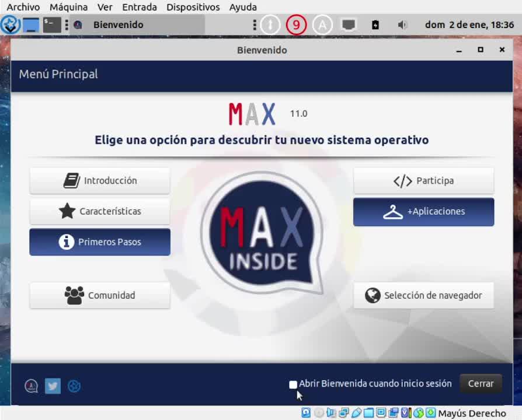This screenshot has height=420, width=522.
Task: Click the network adapters status icon
Action: (x=343, y=413)
